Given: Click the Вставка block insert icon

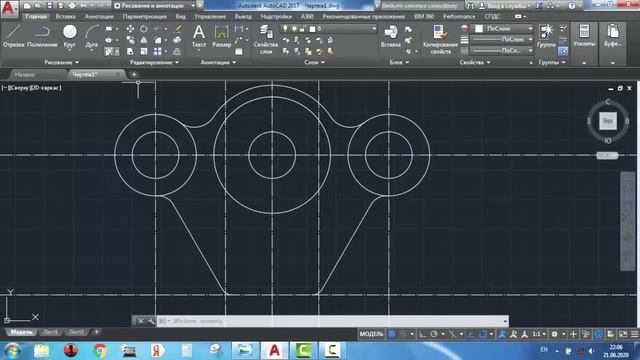Looking at the screenshot, I should 391,36.
